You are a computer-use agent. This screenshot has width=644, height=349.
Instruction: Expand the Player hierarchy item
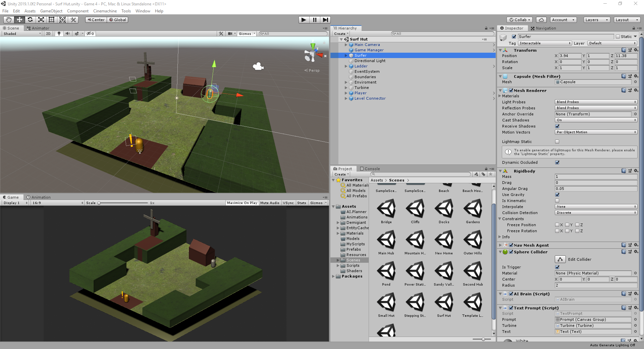point(346,93)
